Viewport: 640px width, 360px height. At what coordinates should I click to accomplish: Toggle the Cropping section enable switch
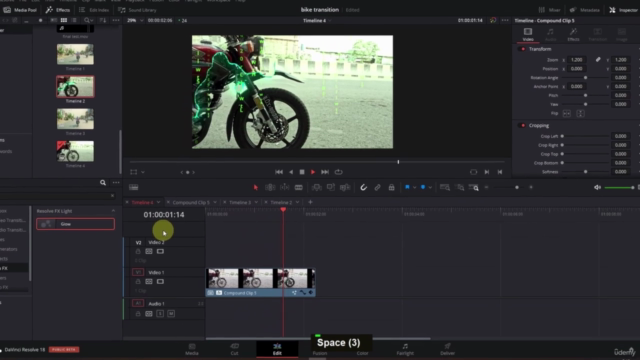click(522, 126)
